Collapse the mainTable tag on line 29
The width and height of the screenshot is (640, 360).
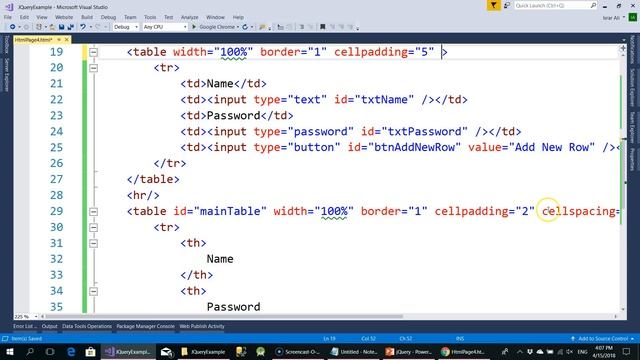[93, 211]
